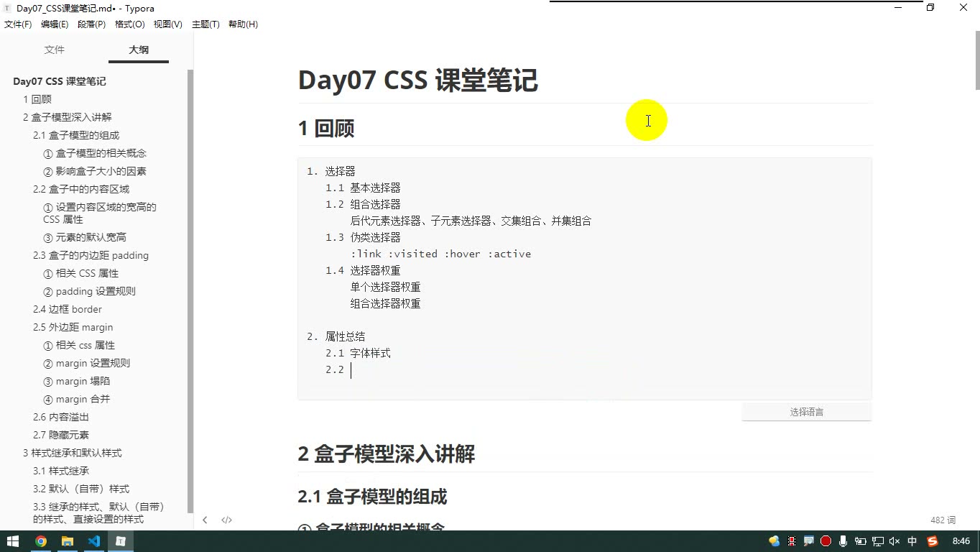The image size is (980, 552).
Task: Click the outline sidebar scrollbar
Action: 190,291
